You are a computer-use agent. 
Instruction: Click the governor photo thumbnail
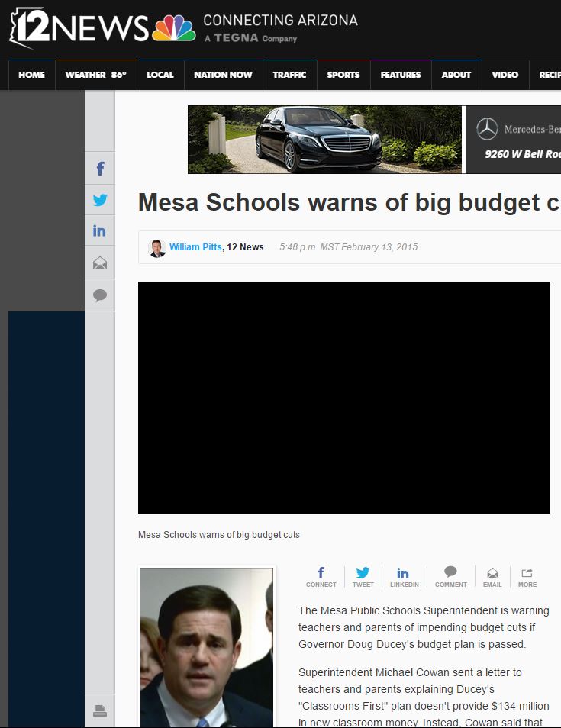coord(207,647)
